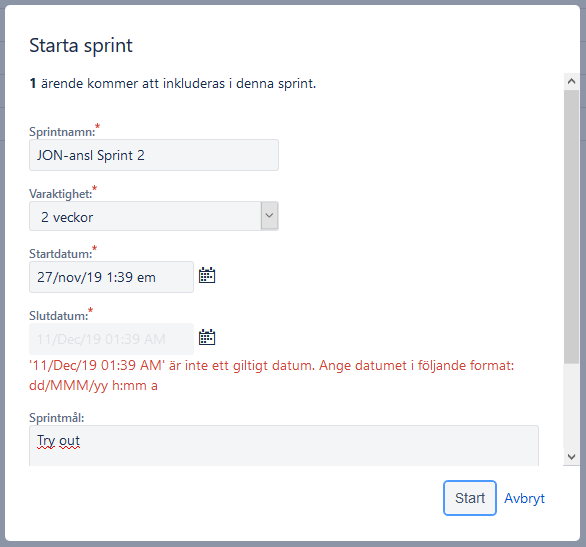Image resolution: width=586 pixels, height=547 pixels.
Task: Click the scrollbar down arrow in the dialog
Action: (x=571, y=457)
